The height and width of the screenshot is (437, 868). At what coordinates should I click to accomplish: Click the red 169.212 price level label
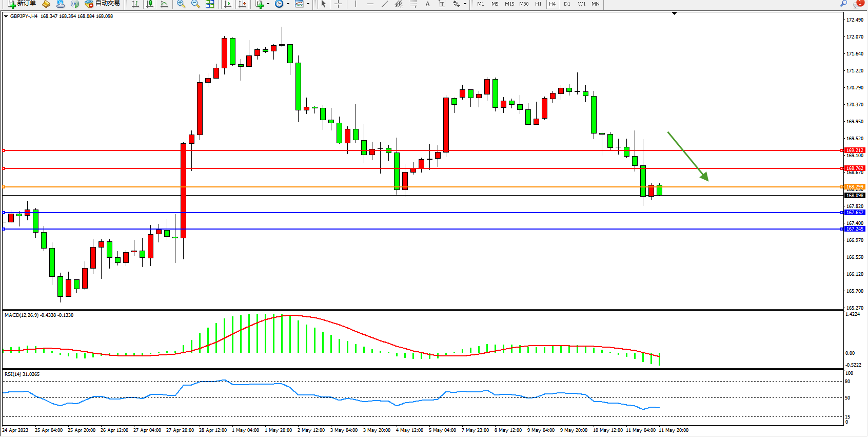(855, 150)
